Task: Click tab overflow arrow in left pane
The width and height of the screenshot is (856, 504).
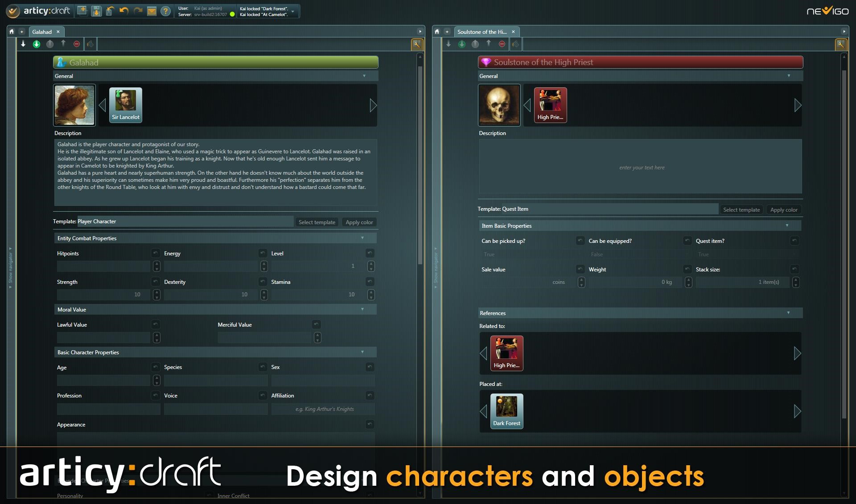Action: pyautogui.click(x=420, y=32)
